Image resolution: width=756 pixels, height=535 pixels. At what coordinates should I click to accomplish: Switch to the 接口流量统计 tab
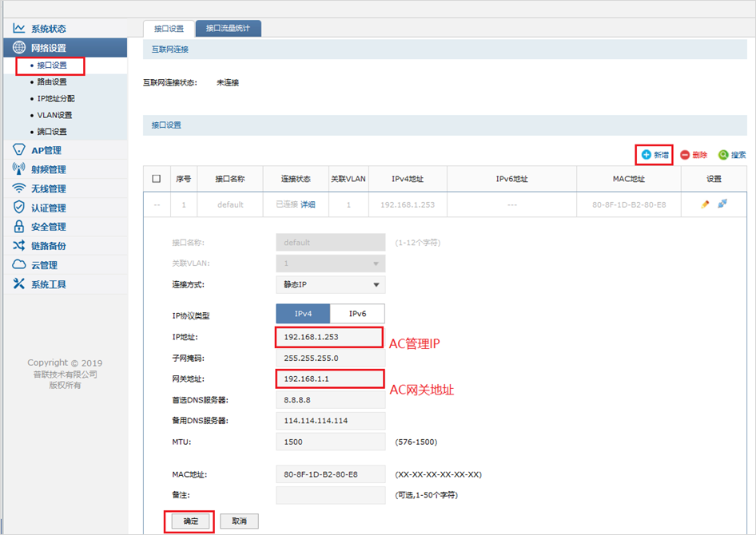[x=228, y=29]
